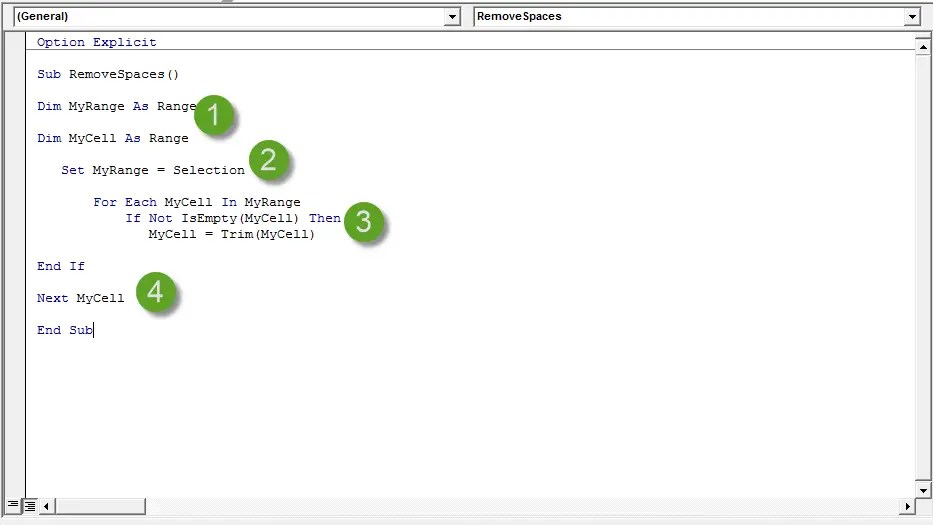Click the 'Dim MyCell As Range' line
This screenshot has height=525, width=933.
click(112, 138)
